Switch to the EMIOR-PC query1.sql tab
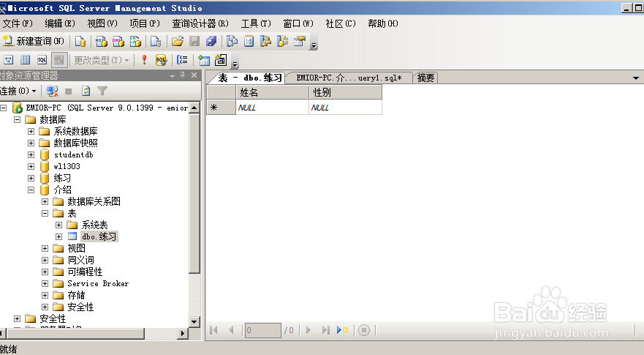Screen dimensions: 644x355 (x=349, y=78)
